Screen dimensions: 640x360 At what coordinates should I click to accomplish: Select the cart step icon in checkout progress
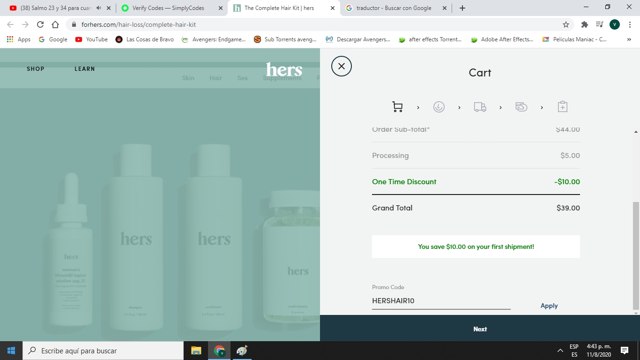(x=397, y=107)
